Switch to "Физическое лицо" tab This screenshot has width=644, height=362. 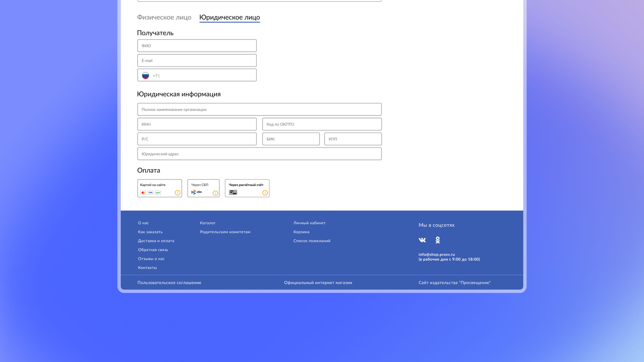[x=164, y=17]
